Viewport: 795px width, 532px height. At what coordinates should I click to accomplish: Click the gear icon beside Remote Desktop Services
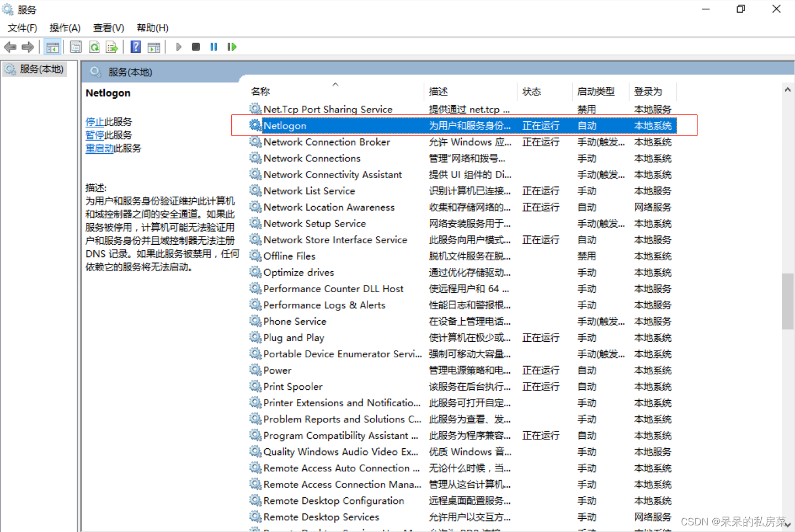pos(255,517)
